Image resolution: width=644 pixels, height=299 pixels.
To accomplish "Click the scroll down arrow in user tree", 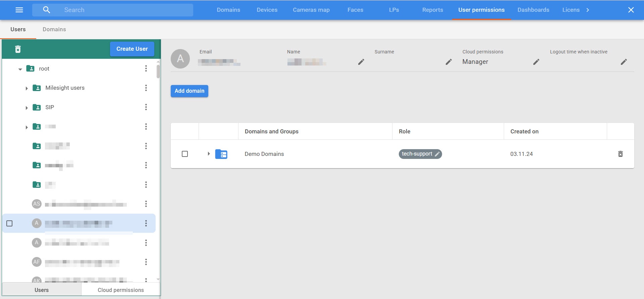I will [158, 280].
